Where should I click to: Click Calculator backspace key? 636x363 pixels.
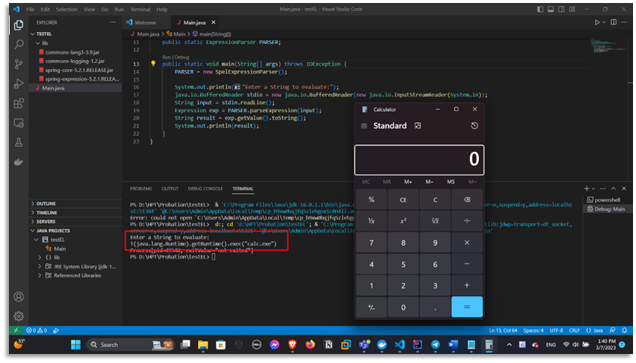tap(467, 200)
